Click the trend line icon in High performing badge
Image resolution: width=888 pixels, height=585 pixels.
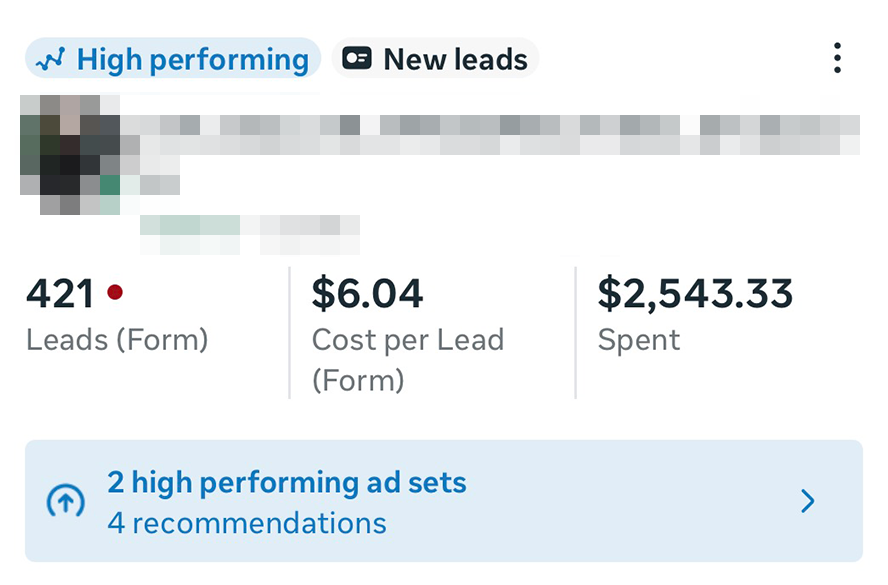50,59
